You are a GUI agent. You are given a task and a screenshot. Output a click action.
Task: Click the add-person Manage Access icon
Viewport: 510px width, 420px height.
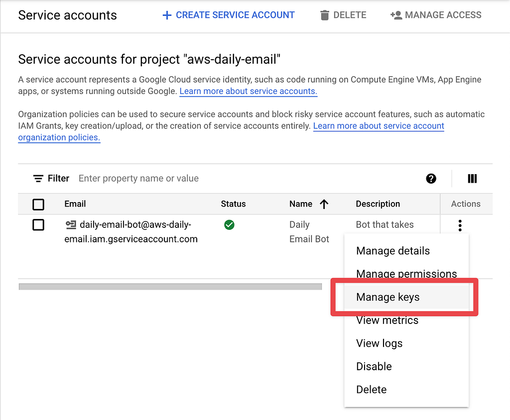[x=396, y=15]
